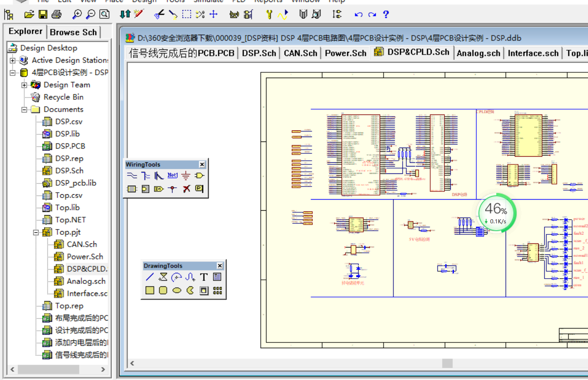The height and width of the screenshot is (380, 588).
Task: Close the WiringTools floating toolbar
Action: [202, 164]
